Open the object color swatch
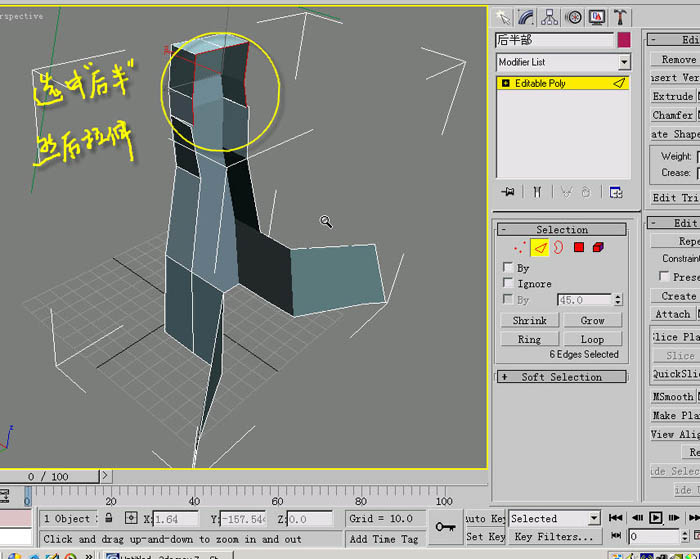Screen dimensions: 700x559 click(x=624, y=40)
